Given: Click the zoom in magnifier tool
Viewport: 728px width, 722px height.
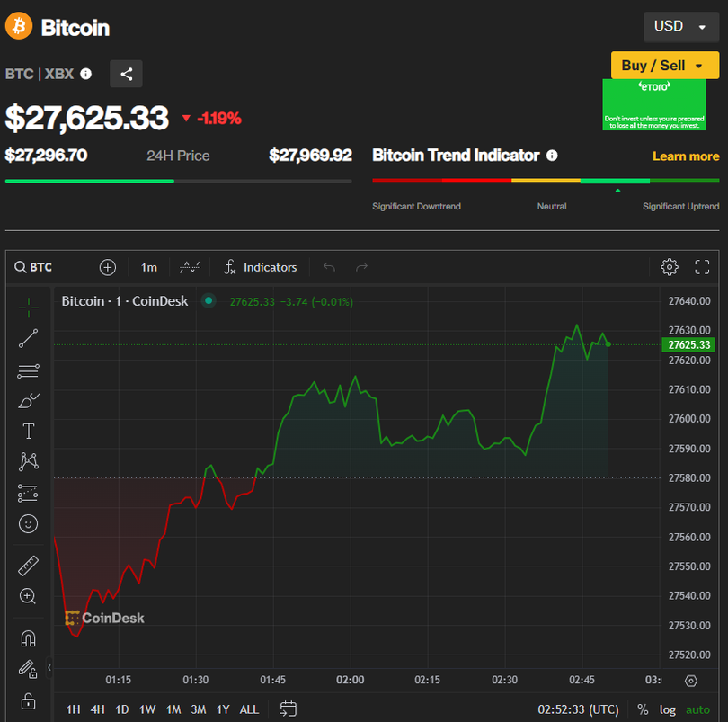Looking at the screenshot, I should 29,596.
